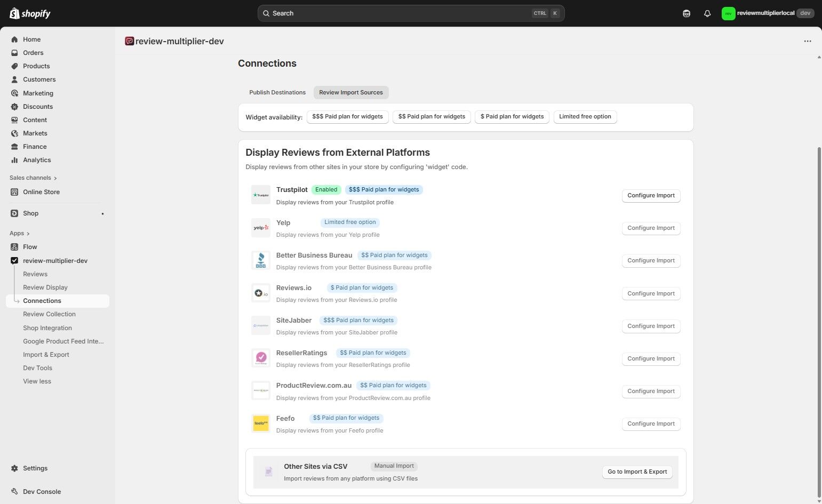Click the CSV file document icon

(x=268, y=472)
